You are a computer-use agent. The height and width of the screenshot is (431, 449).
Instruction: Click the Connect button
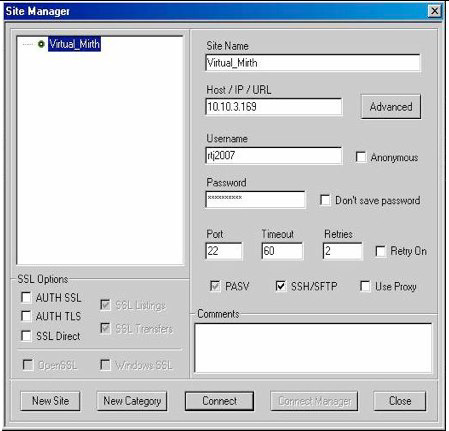pos(219,401)
